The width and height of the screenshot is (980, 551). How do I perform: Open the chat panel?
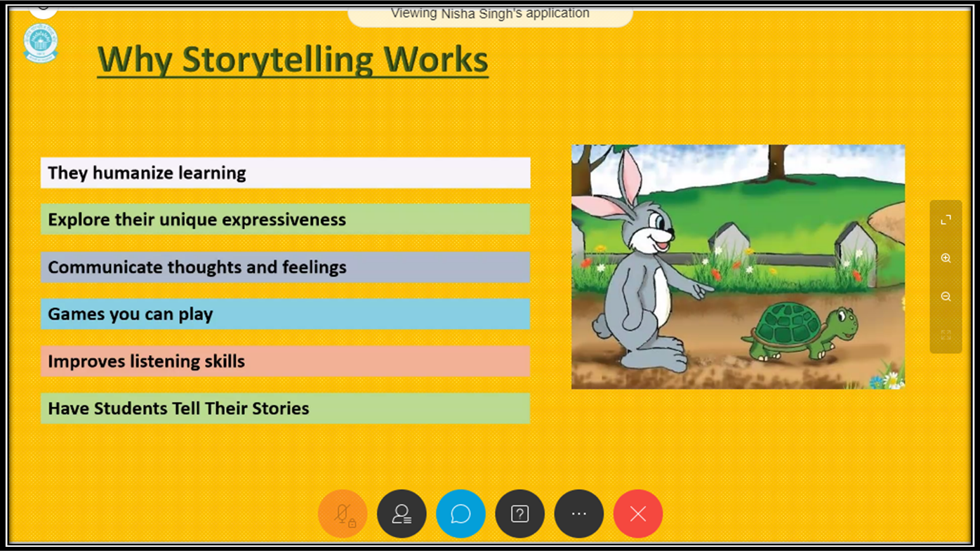click(461, 514)
